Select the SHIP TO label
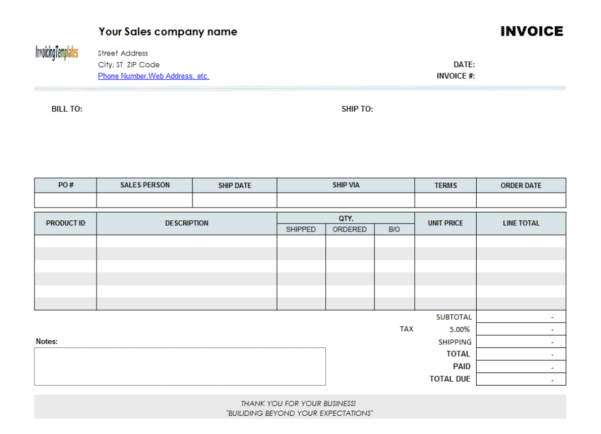The image size is (601, 434). [x=356, y=109]
